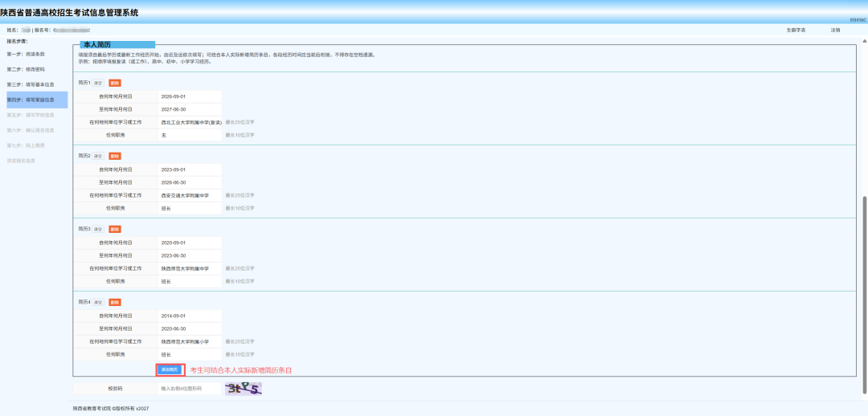Clear 简历2 with the 清空 button
This screenshot has width=868, height=416.
(x=98, y=156)
